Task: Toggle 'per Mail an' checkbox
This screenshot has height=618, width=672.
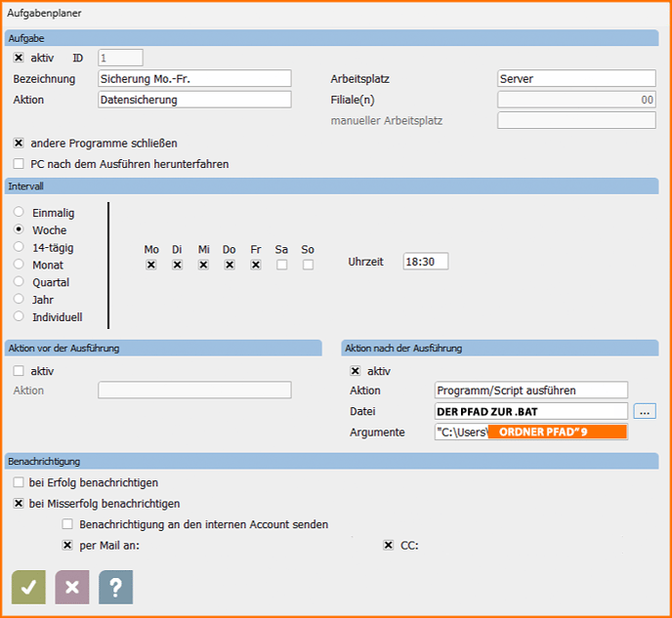Action: coord(67,545)
